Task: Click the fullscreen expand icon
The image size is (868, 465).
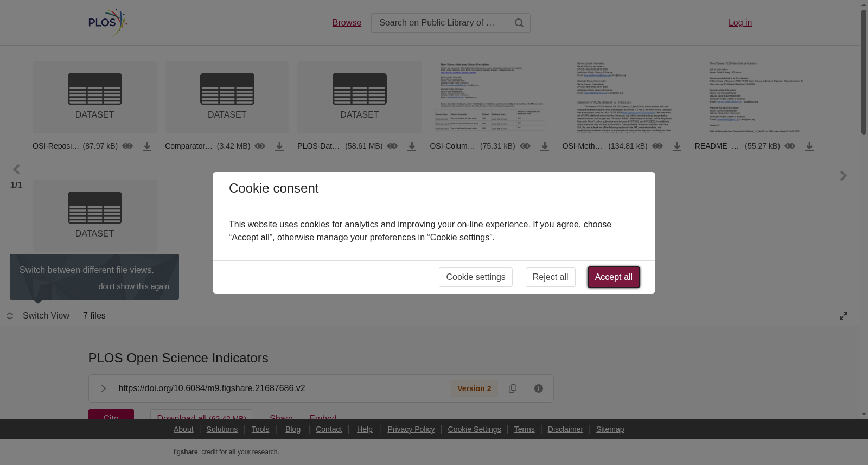Action: pos(844,316)
